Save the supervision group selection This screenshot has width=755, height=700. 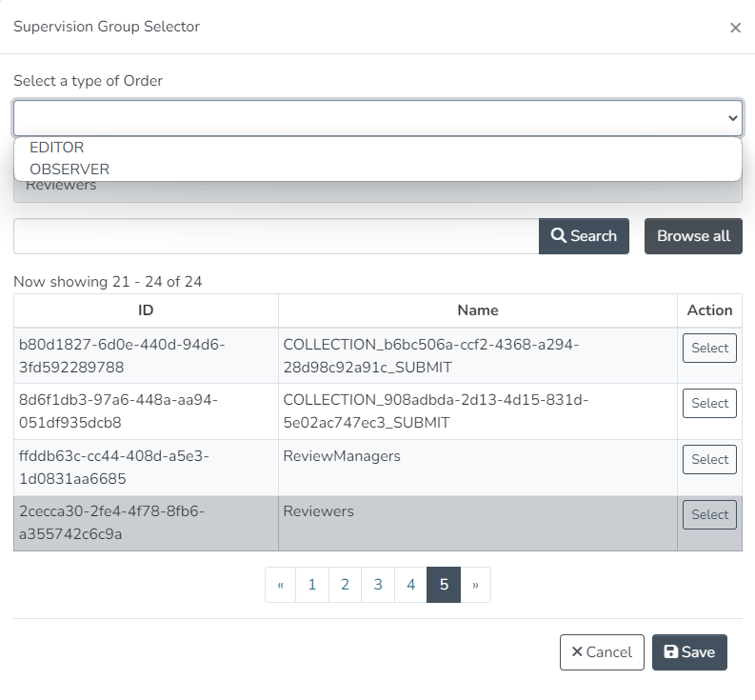click(x=689, y=652)
